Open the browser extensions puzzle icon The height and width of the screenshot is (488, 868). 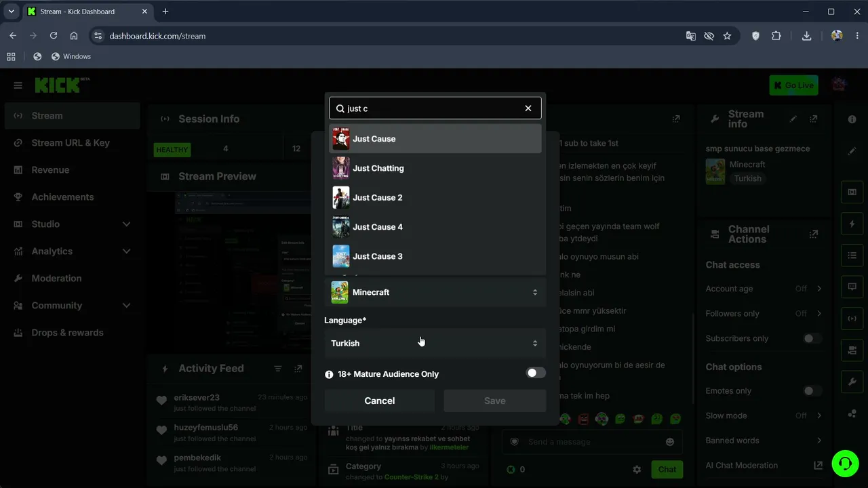(776, 36)
